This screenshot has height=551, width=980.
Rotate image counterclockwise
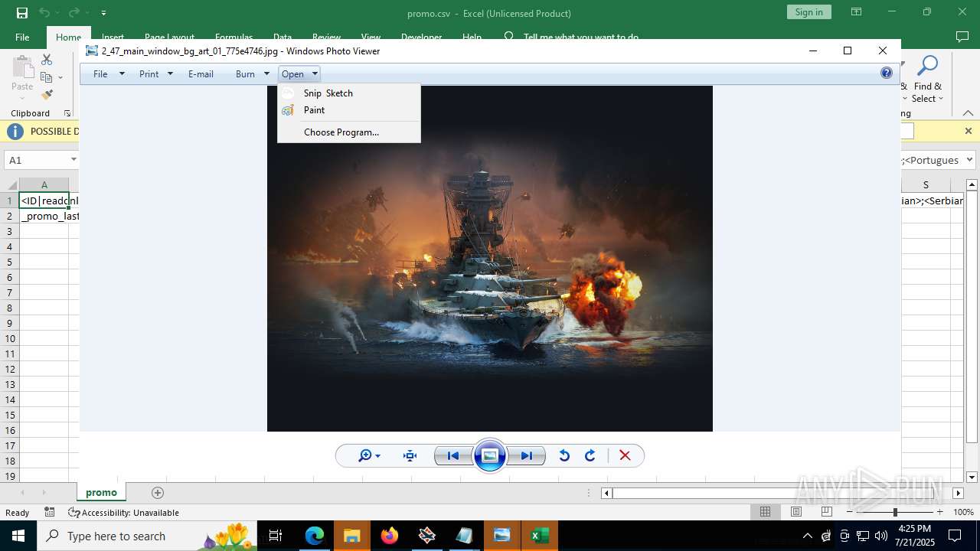(x=564, y=456)
